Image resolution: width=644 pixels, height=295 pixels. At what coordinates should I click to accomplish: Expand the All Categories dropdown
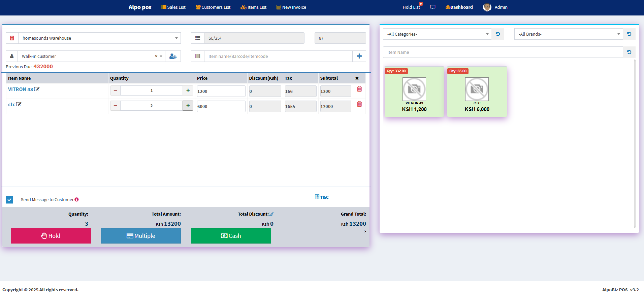(x=437, y=34)
